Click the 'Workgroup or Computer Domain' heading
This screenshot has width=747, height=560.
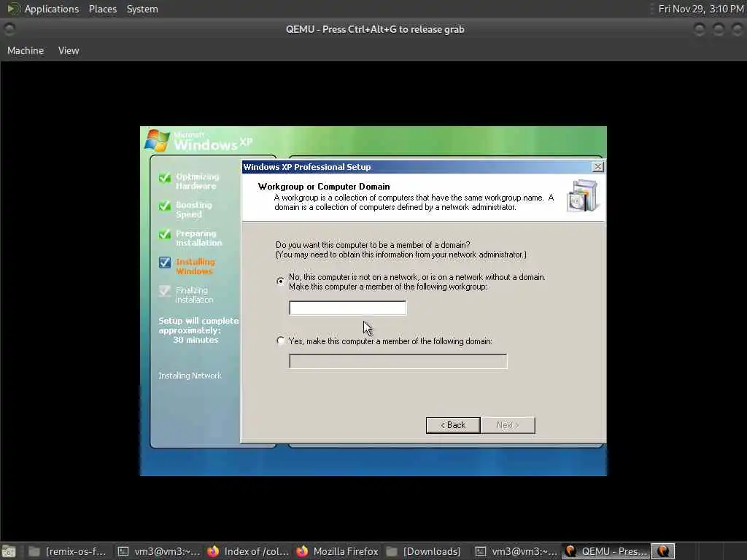click(324, 187)
